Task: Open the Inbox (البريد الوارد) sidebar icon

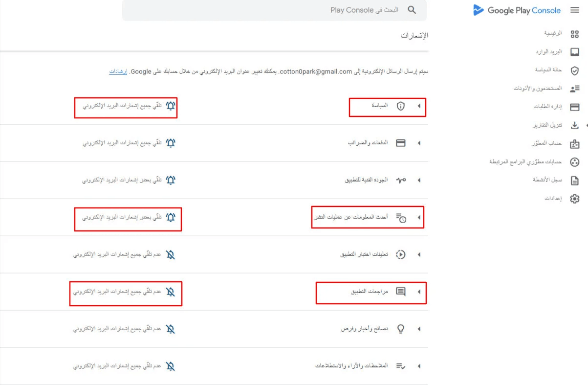Action: click(x=575, y=52)
